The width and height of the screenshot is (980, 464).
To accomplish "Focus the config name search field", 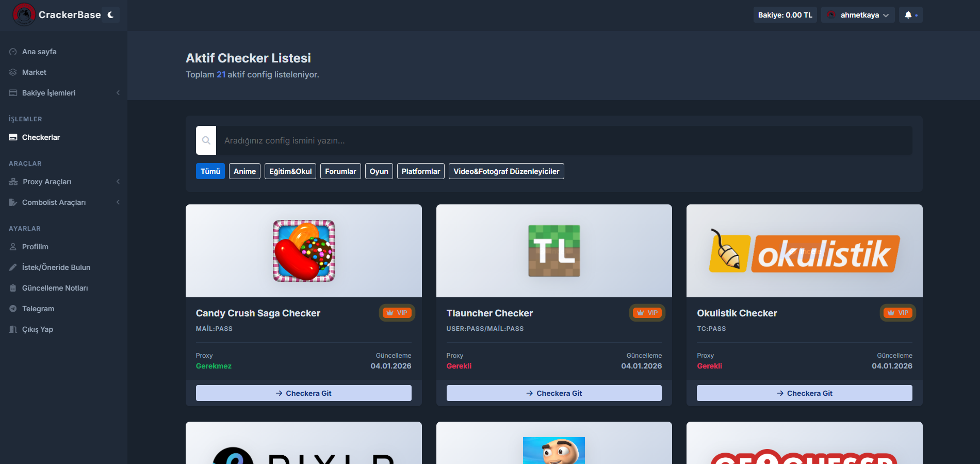I will pos(564,140).
